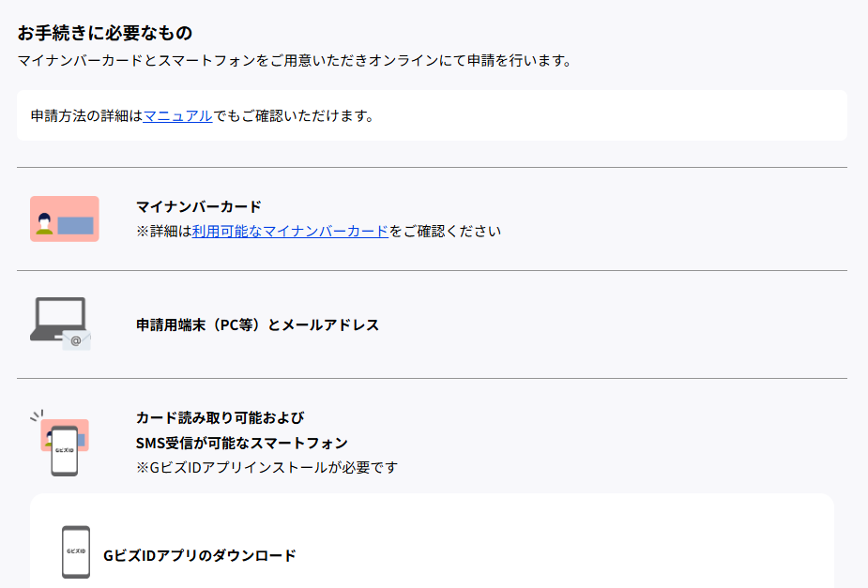Click the ※詳細は text before the card link
The image size is (868, 588).
pyautogui.click(x=164, y=231)
